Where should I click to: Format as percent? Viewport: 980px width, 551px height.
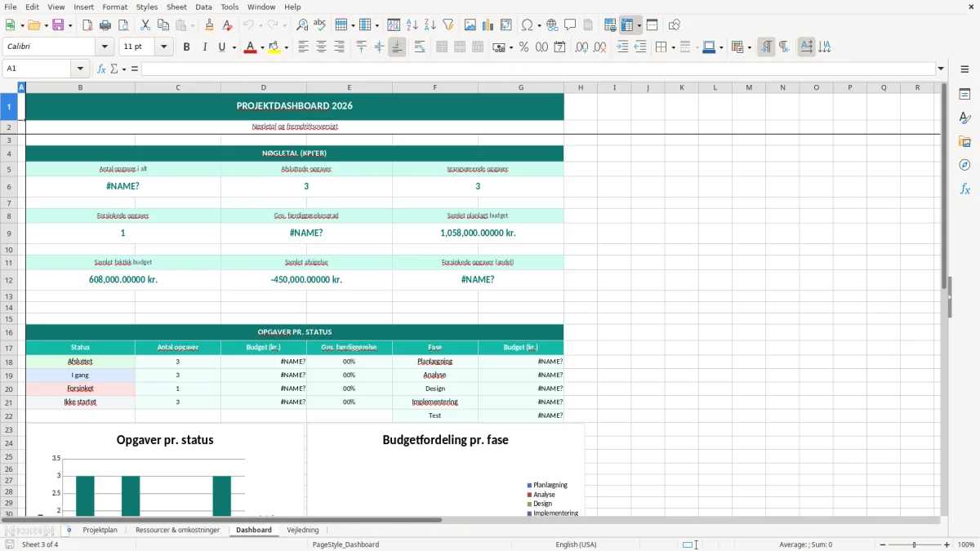tap(524, 47)
